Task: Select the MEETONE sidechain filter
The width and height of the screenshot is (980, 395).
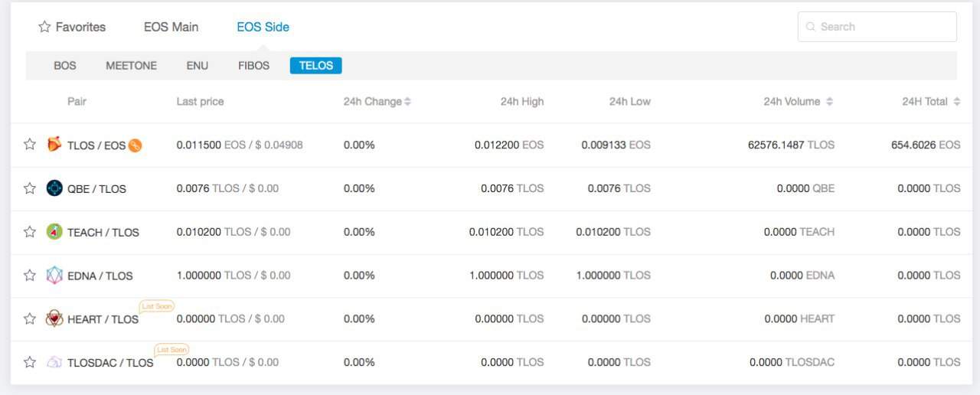Action: pos(131,66)
